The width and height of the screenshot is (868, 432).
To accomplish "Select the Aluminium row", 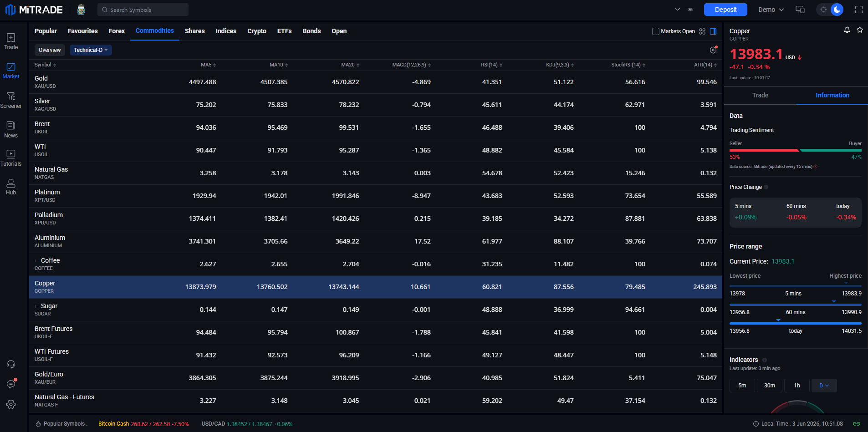I will [x=376, y=242].
